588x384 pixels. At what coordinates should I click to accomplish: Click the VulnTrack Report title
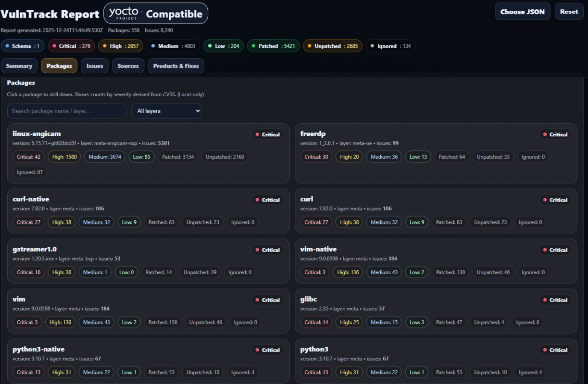50,14
